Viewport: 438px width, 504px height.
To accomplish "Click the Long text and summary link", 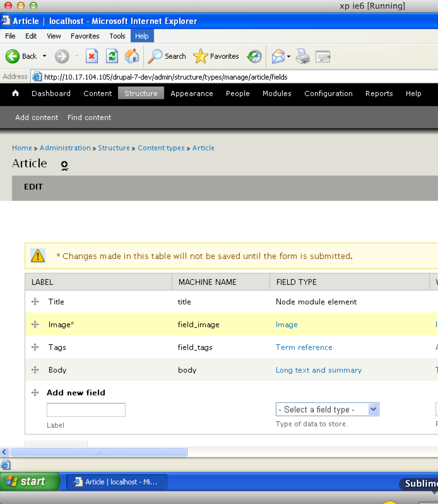I will (319, 370).
